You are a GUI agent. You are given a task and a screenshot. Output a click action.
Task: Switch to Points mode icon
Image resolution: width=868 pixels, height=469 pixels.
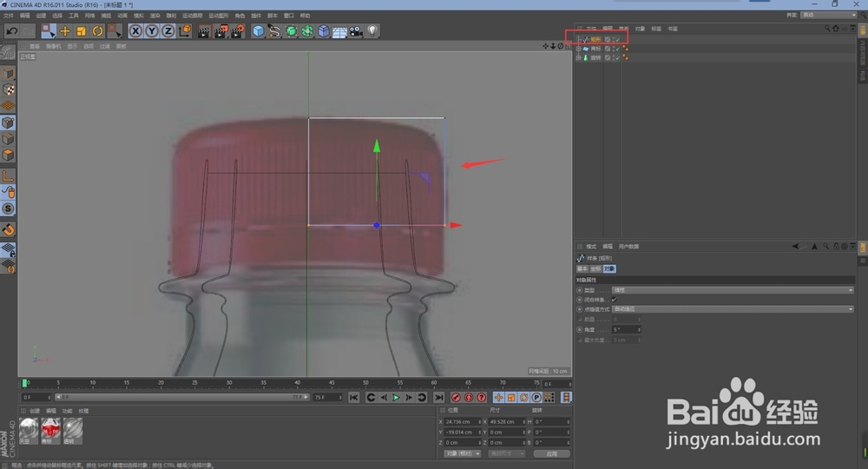8,123
